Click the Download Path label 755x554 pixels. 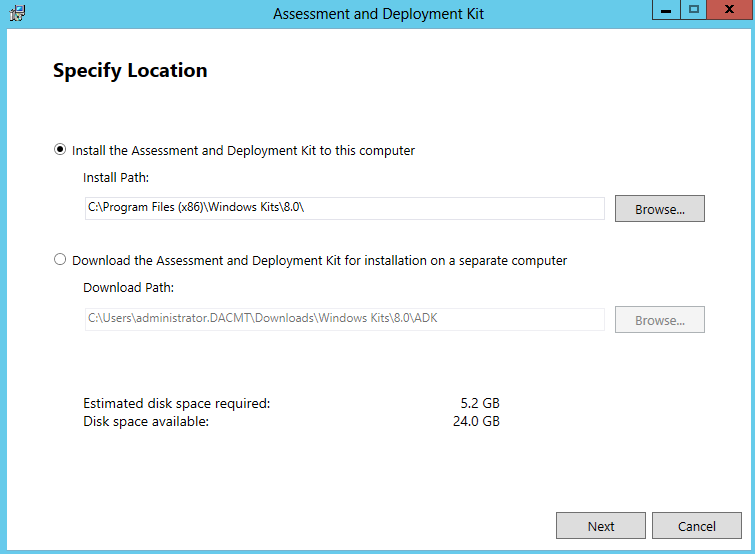(x=129, y=288)
